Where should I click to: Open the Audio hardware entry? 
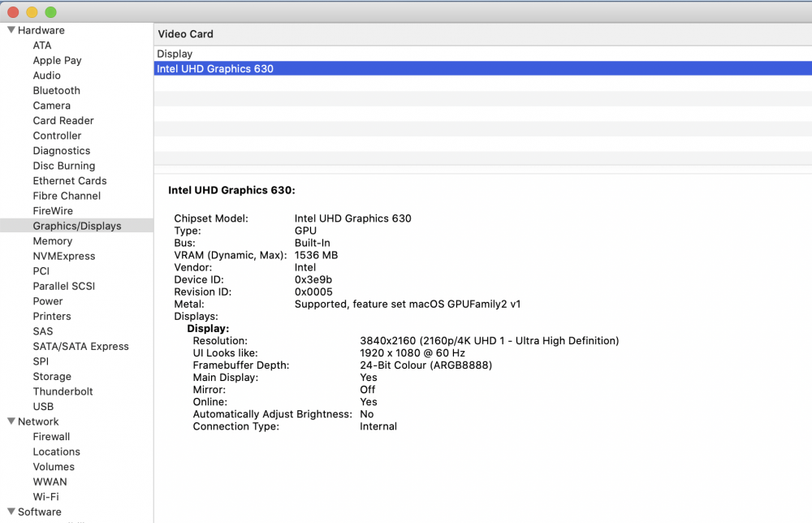(x=46, y=76)
